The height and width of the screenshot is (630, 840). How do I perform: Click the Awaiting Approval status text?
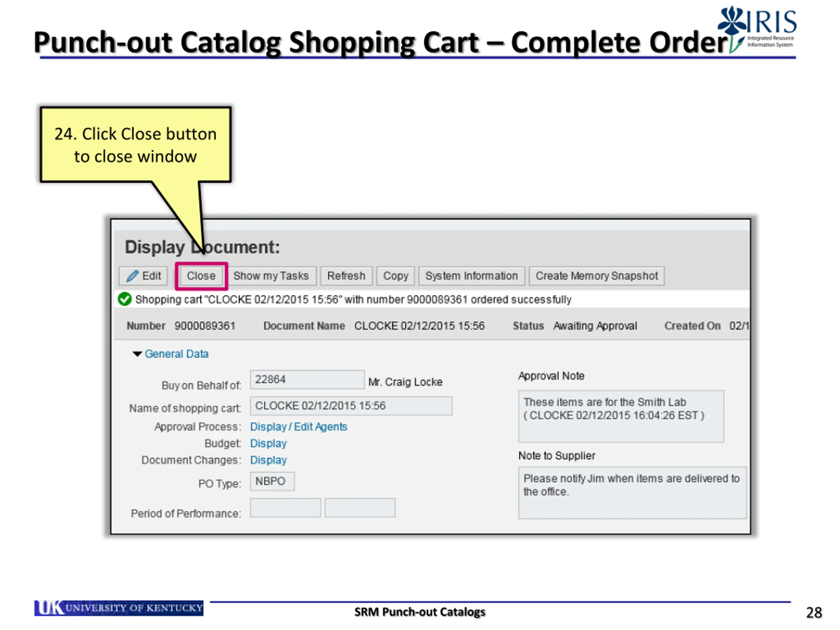click(x=595, y=326)
